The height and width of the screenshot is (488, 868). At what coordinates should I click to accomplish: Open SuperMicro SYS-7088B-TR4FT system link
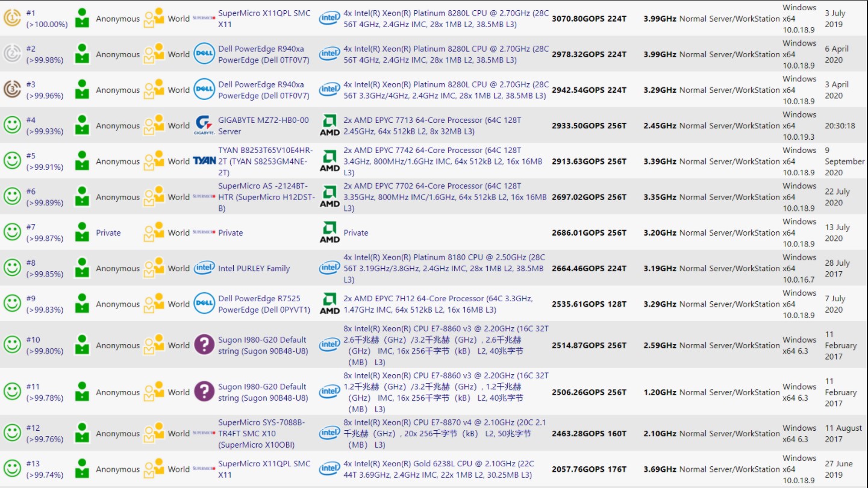tap(261, 433)
